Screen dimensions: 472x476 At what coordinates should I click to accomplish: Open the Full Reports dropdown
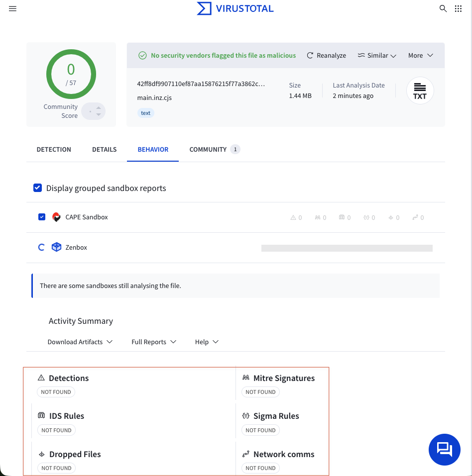[x=154, y=342]
